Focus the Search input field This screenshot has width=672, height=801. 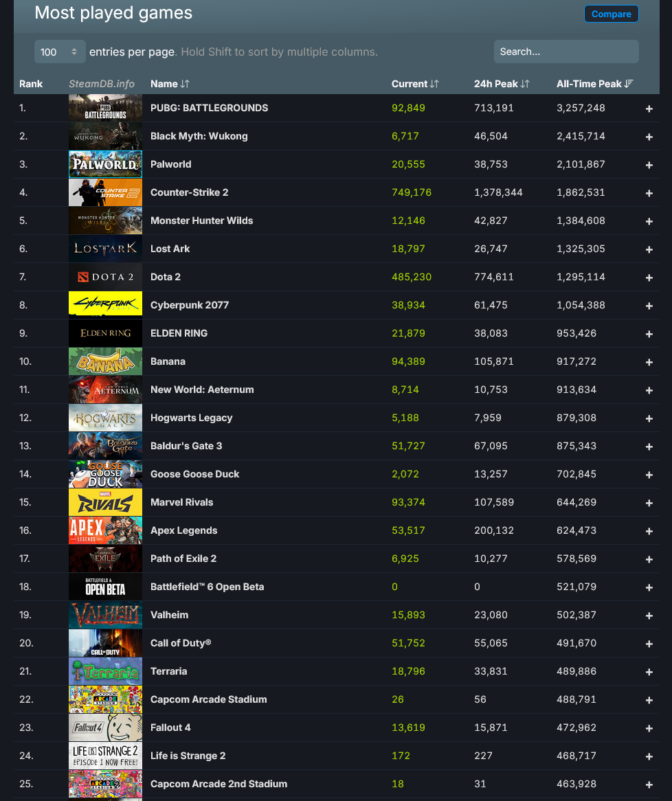[x=566, y=52]
